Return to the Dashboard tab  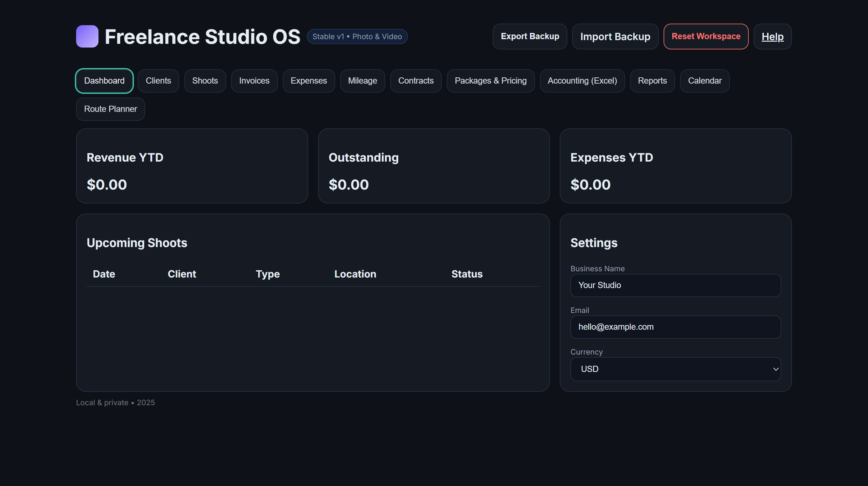click(104, 81)
